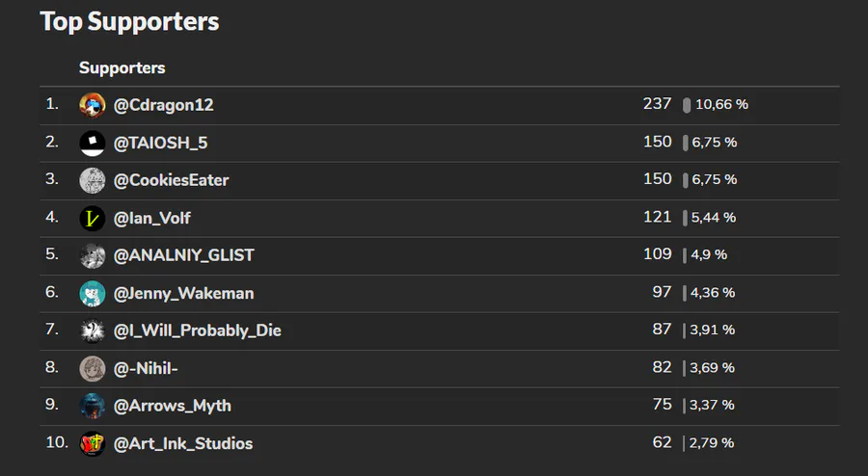Visit the @TAIOSH_5 username link
Screen dimensions: 868x476
tap(160, 144)
